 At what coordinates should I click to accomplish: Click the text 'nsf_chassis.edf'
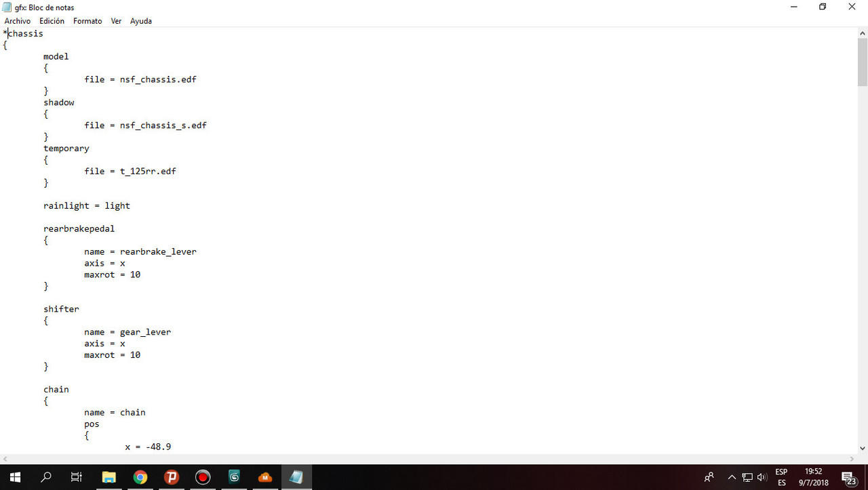click(x=158, y=79)
